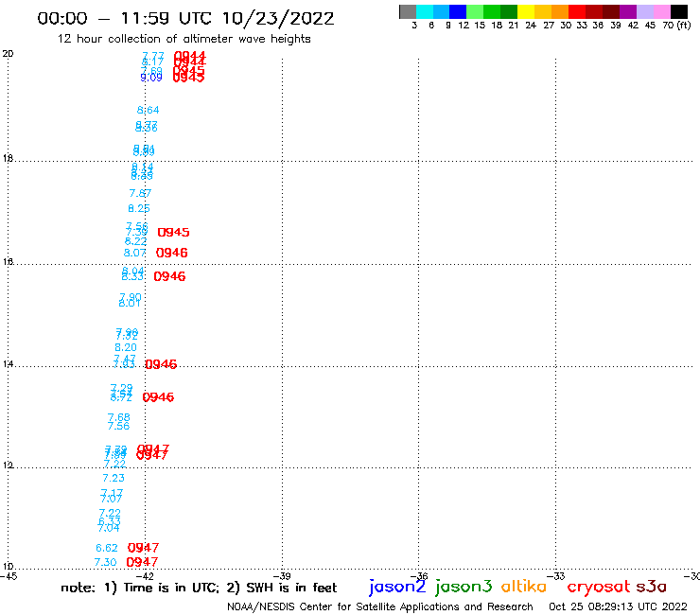
Task: Click the generation timestamp 'Oct 25 08:29:13 UTC 2022'
Action: tap(618, 606)
